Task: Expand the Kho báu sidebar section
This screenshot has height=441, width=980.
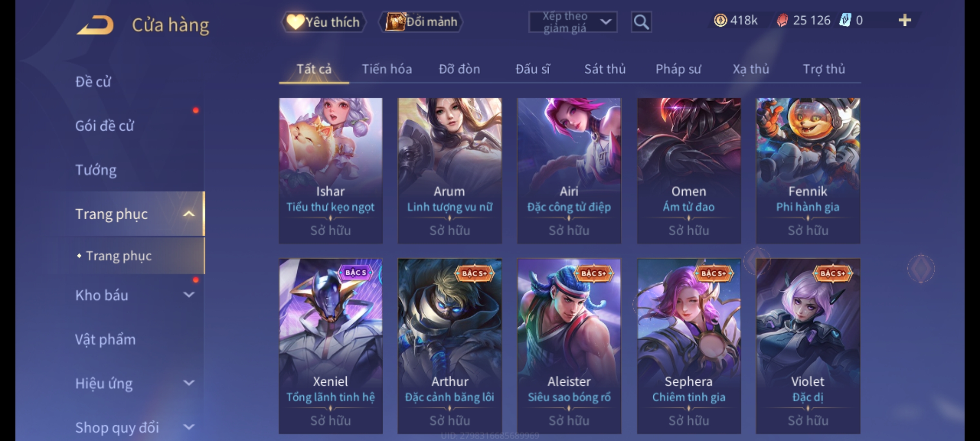Action: (x=189, y=295)
